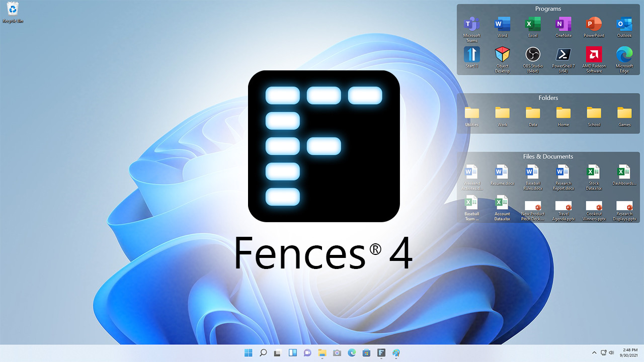Click the Fences app in taskbar

(381, 353)
